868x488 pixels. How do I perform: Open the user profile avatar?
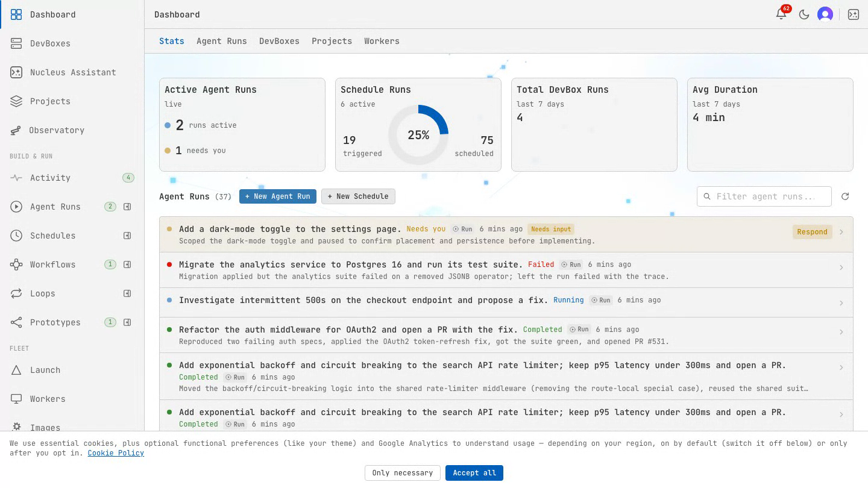(825, 14)
